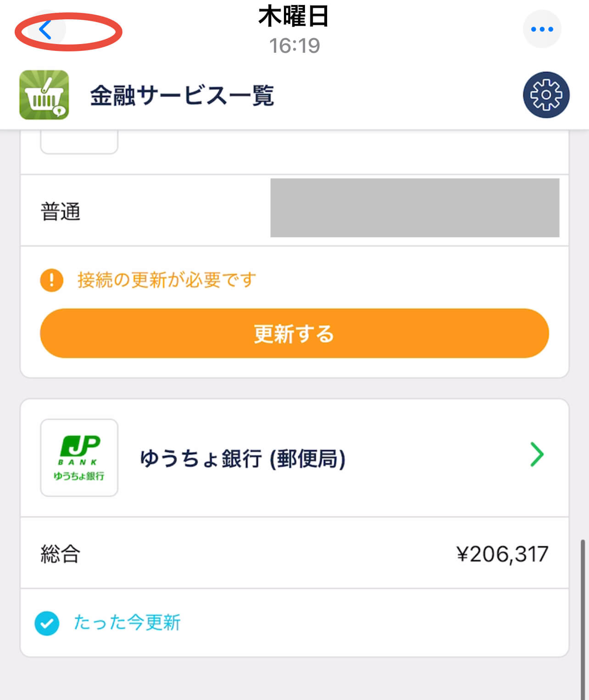Tap the JP Bank ゆうちょ銀行 logo
The height and width of the screenshot is (700, 589).
[79, 457]
